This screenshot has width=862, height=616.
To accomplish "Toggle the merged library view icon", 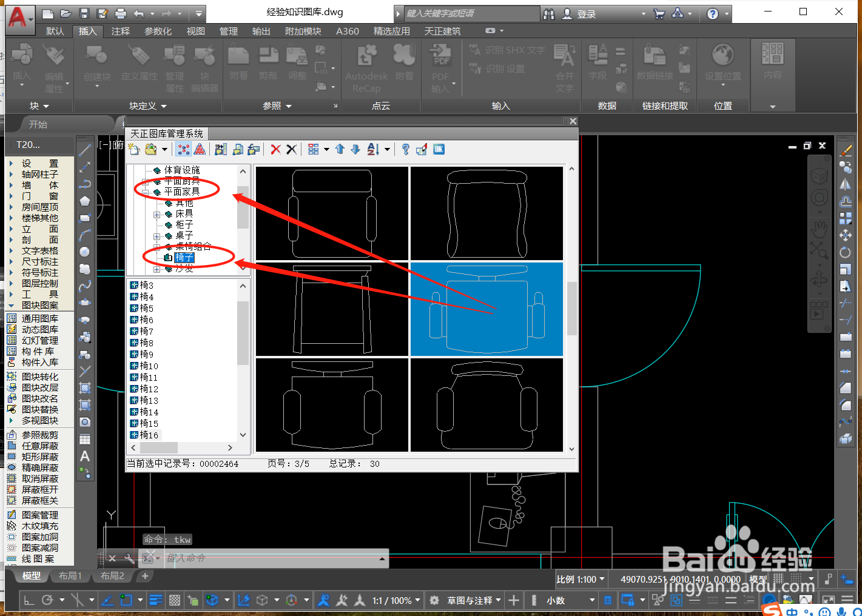I will 184,149.
